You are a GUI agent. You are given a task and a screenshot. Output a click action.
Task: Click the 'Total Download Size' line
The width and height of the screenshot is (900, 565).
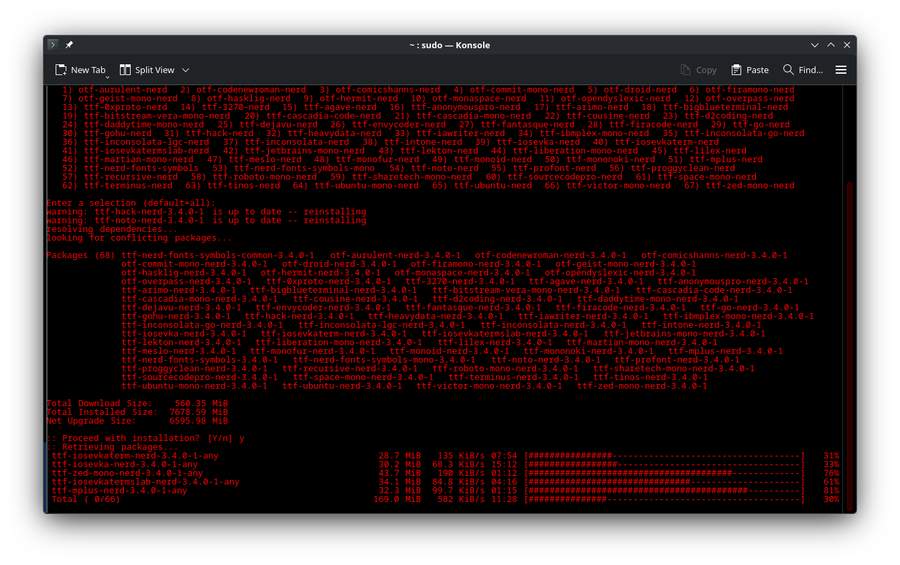point(137,403)
